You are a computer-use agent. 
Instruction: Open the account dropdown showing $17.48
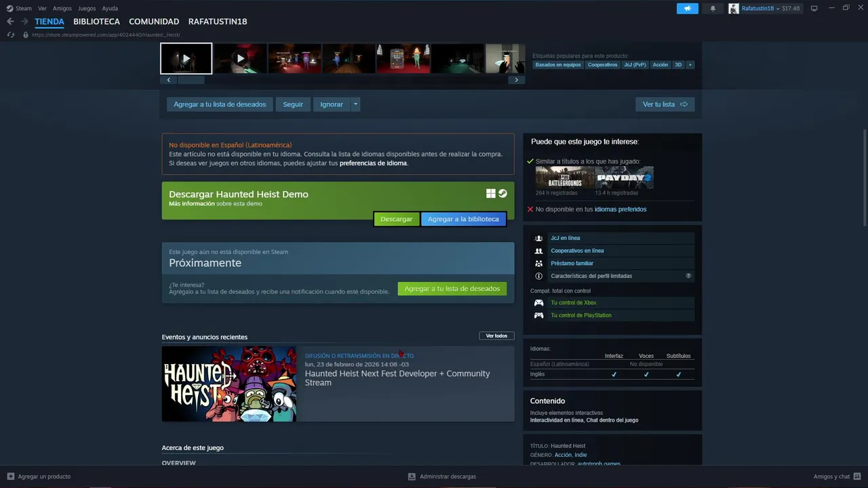coord(770,8)
